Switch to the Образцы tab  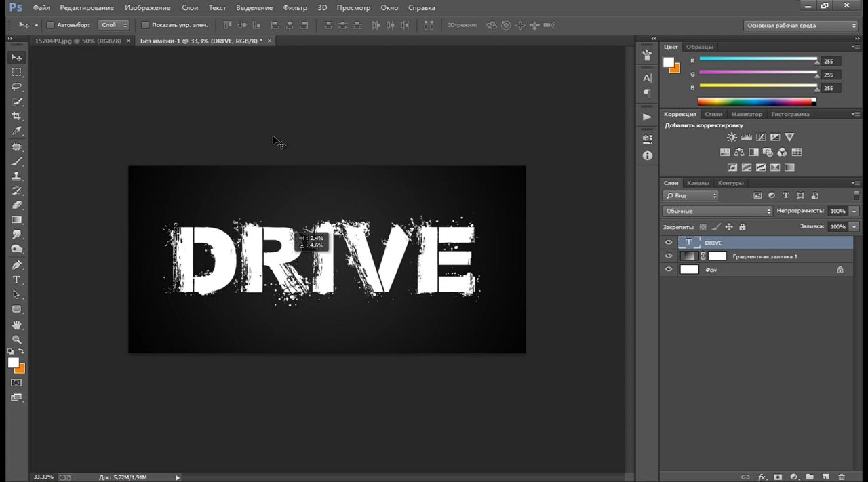point(699,47)
